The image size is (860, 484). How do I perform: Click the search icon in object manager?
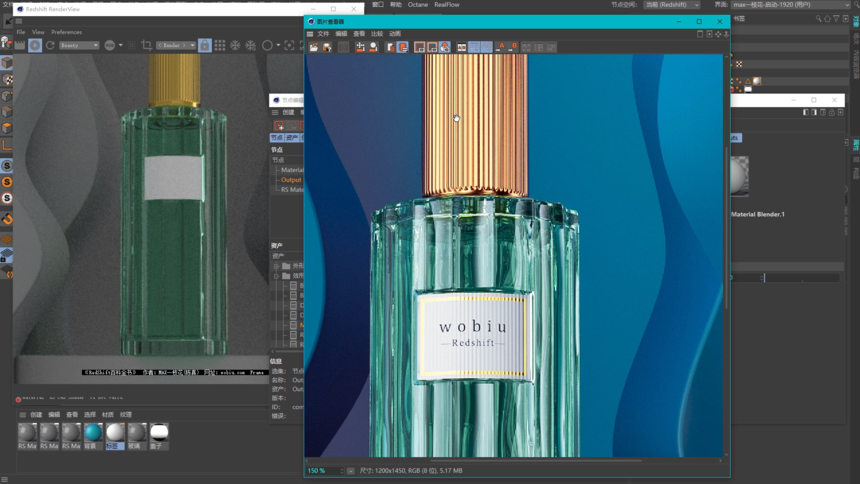pyautogui.click(x=818, y=18)
